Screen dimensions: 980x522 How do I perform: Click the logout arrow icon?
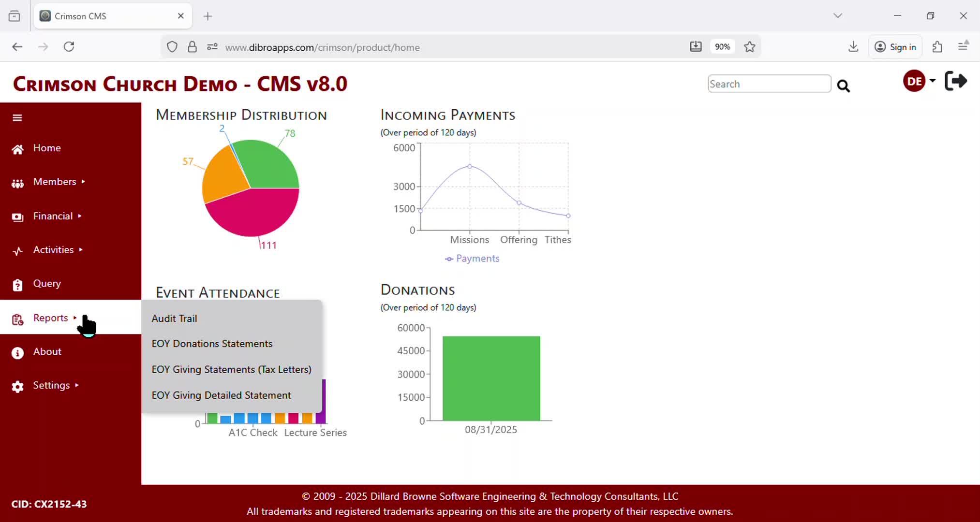click(x=955, y=81)
